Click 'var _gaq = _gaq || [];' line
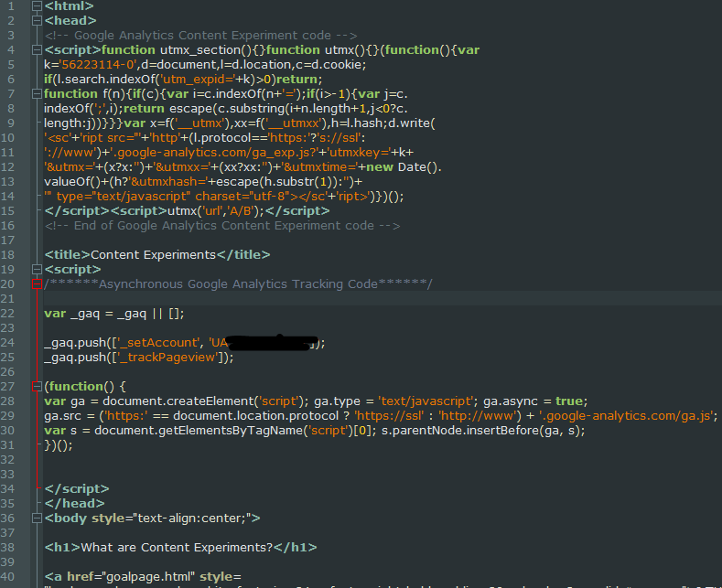The width and height of the screenshot is (722, 588). pos(114,314)
